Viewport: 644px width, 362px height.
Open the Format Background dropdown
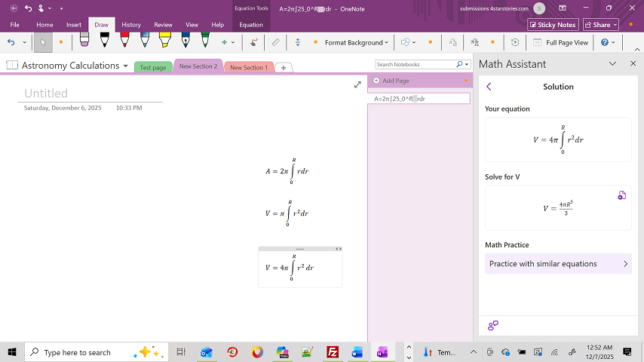tap(356, 42)
